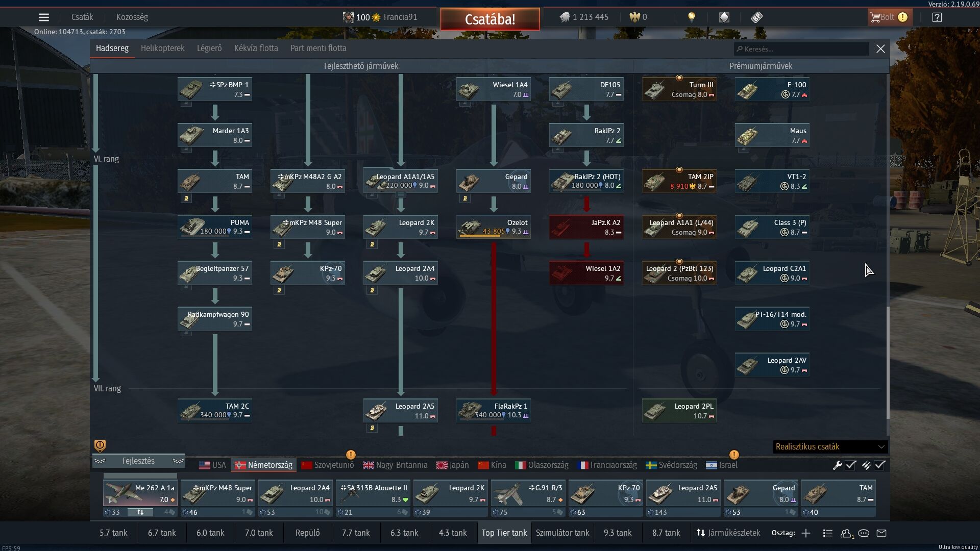Image resolution: width=980 pixels, height=551 pixels.
Task: Close the research tree window
Action: point(880,49)
